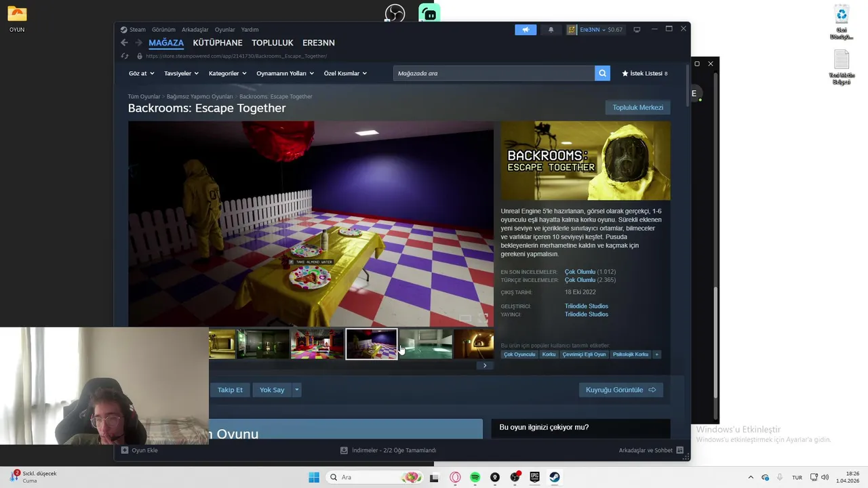Switch to the TOPLULUK tab

(273, 43)
